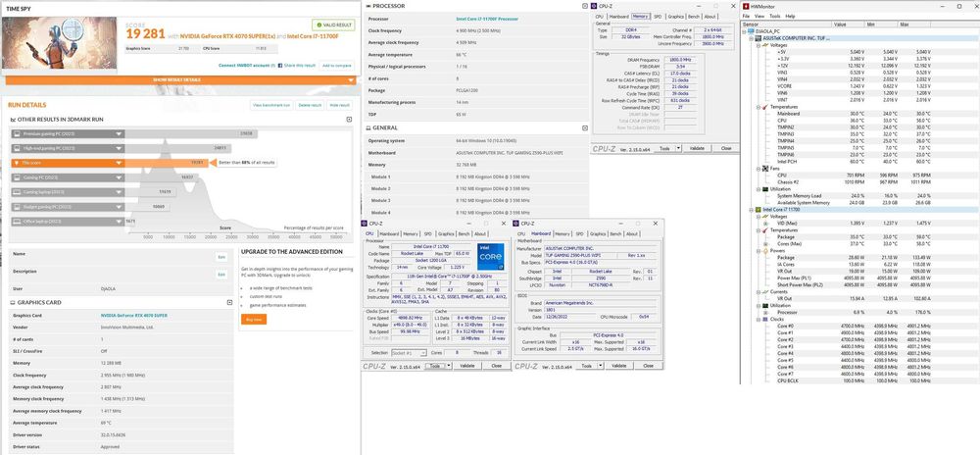980x455 pixels.
Task: Click the Facebook icon beside Share this result
Action: tap(280, 65)
